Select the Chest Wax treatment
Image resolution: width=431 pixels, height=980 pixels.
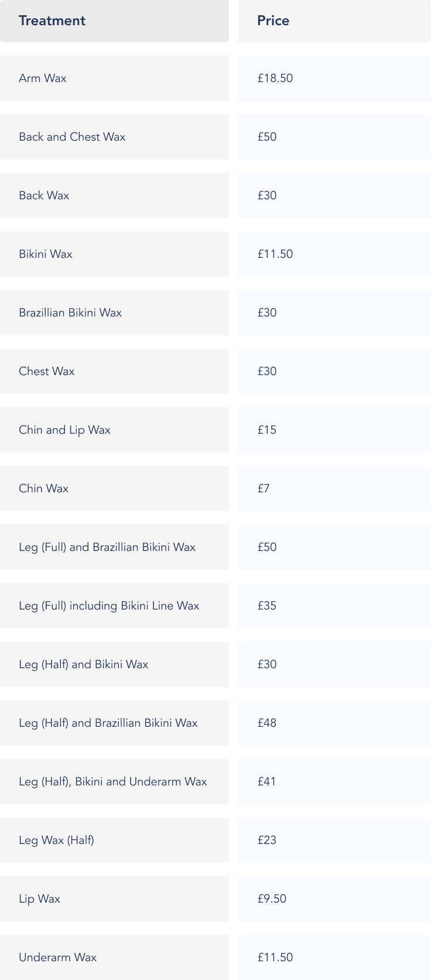(47, 371)
